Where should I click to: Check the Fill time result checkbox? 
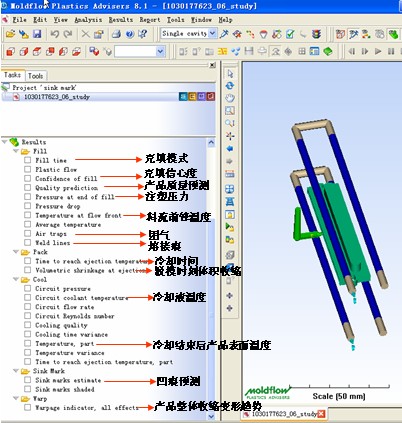coord(27,160)
